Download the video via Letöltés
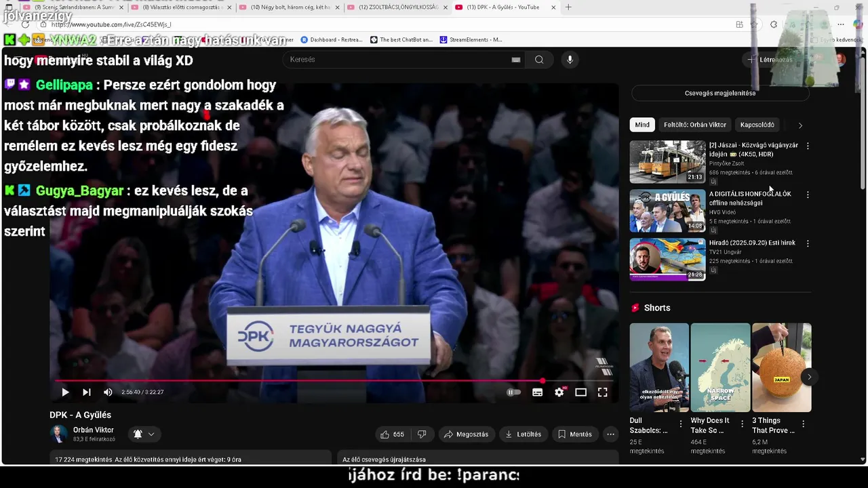This screenshot has width=868, height=488. pyautogui.click(x=524, y=434)
